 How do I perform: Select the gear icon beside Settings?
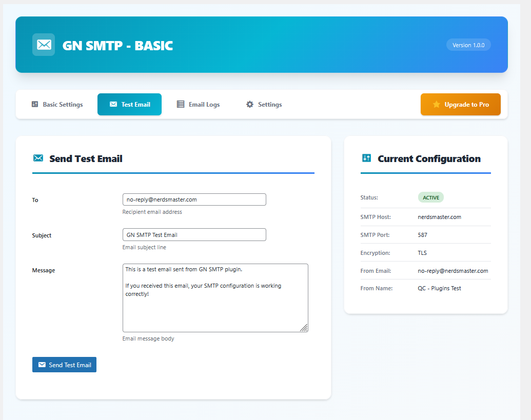tap(250, 104)
